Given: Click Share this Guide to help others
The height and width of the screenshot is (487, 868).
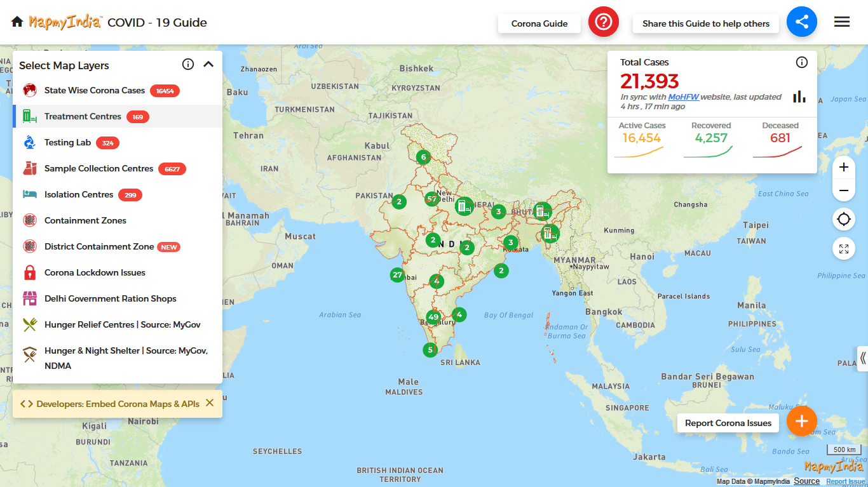Looking at the screenshot, I should (x=706, y=23).
